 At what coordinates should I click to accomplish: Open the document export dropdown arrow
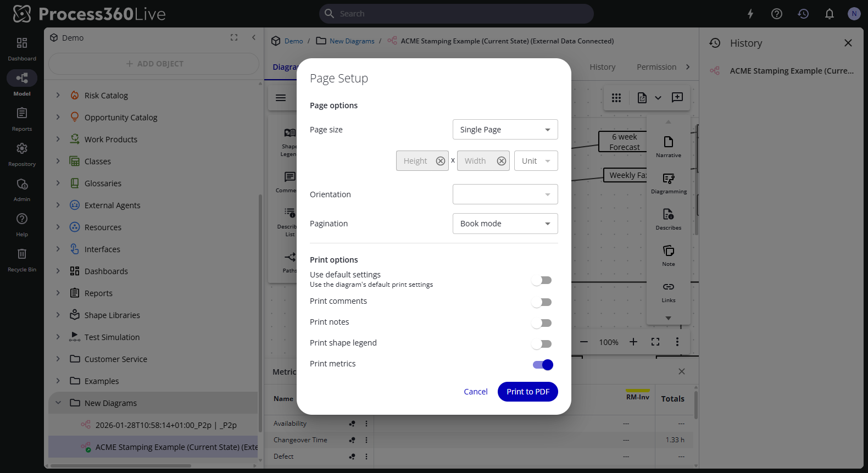658,98
